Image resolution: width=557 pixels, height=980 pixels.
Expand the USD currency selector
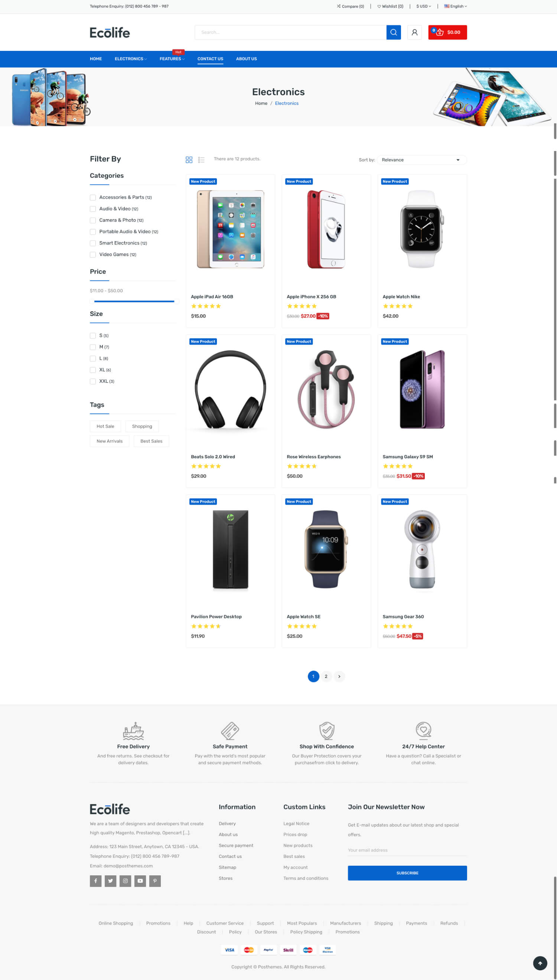pyautogui.click(x=423, y=6)
